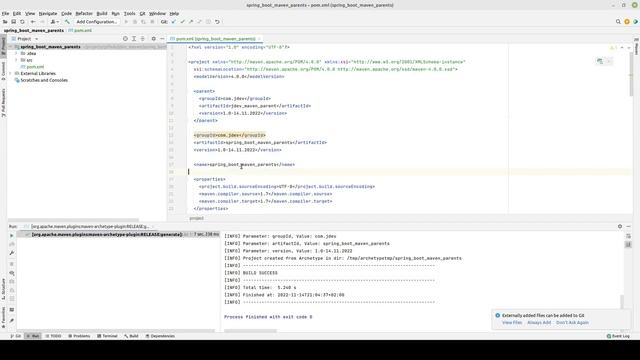This screenshot has width=640, height=360.
Task: Open Event Log in status bar
Action: pos(618,336)
